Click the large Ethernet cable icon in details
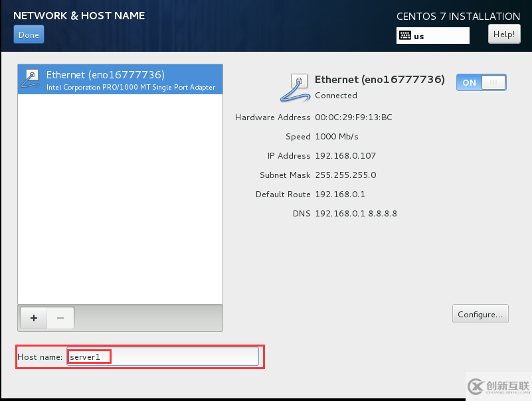The height and width of the screenshot is (401, 532). pos(294,88)
